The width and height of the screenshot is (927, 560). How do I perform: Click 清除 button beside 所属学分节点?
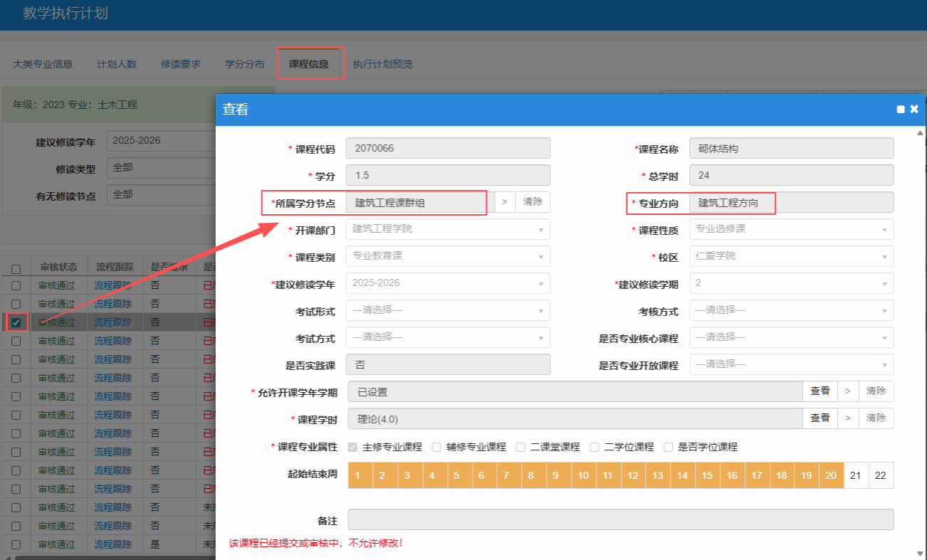tap(533, 202)
